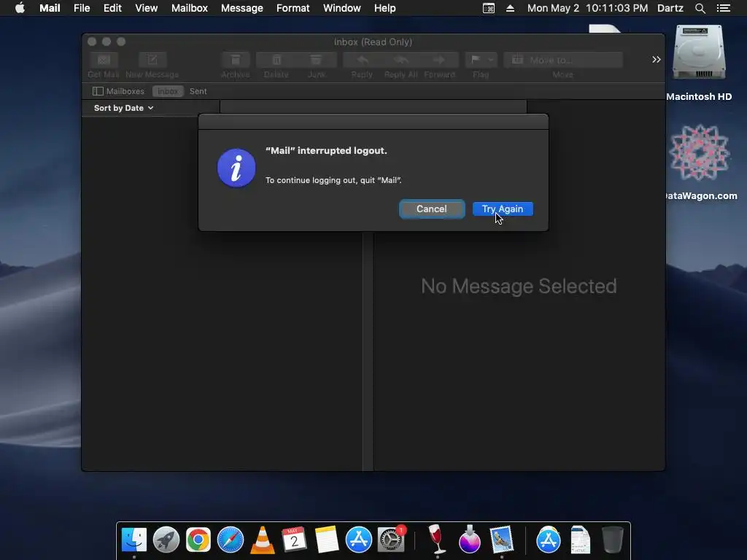Open the Message menu
The height and width of the screenshot is (560, 747).
coord(242,8)
